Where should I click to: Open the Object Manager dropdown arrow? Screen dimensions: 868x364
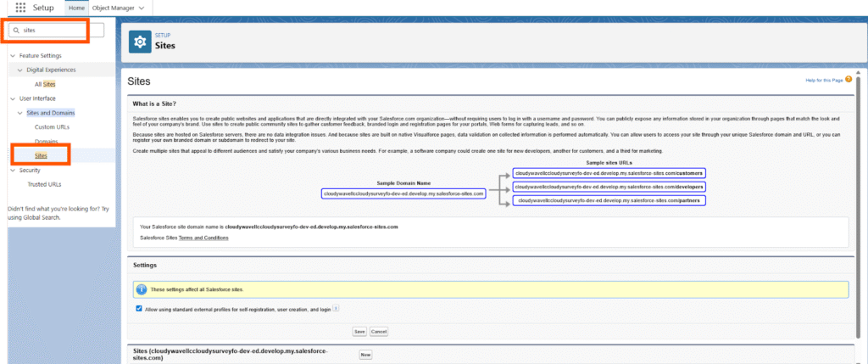[141, 8]
